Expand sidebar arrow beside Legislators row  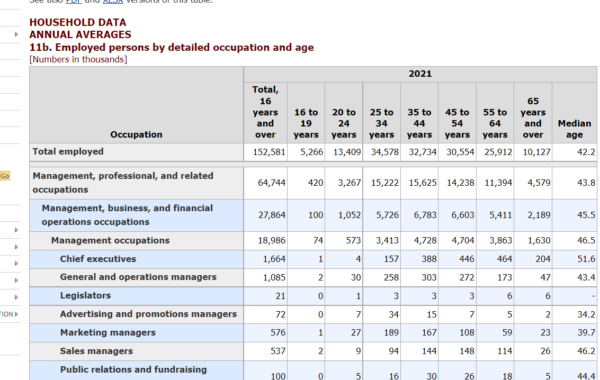coord(16,297)
